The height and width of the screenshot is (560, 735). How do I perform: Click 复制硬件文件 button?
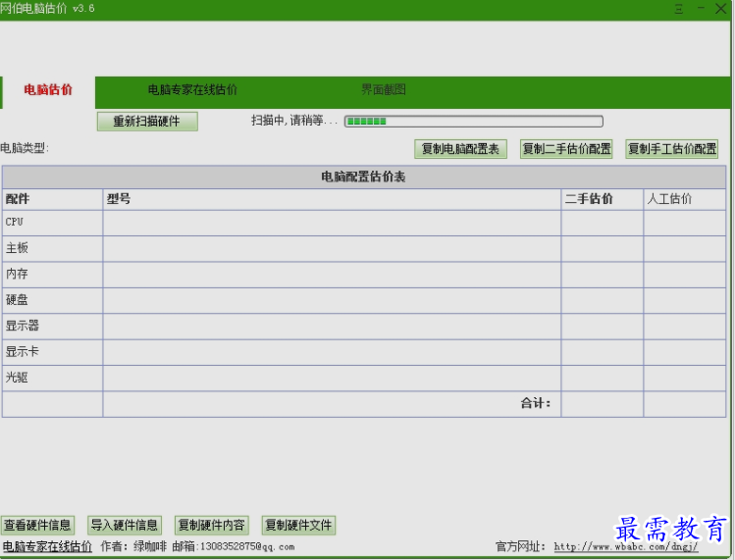click(298, 525)
